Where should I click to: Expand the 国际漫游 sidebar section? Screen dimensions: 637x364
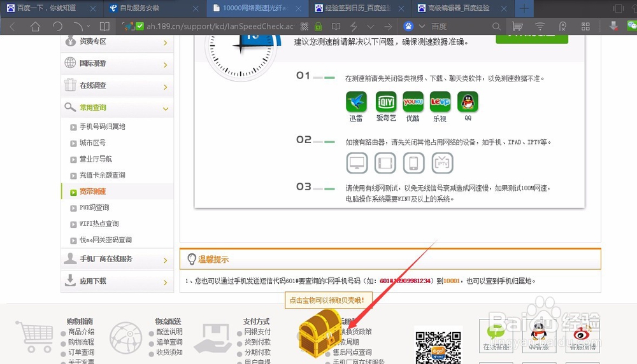(117, 64)
